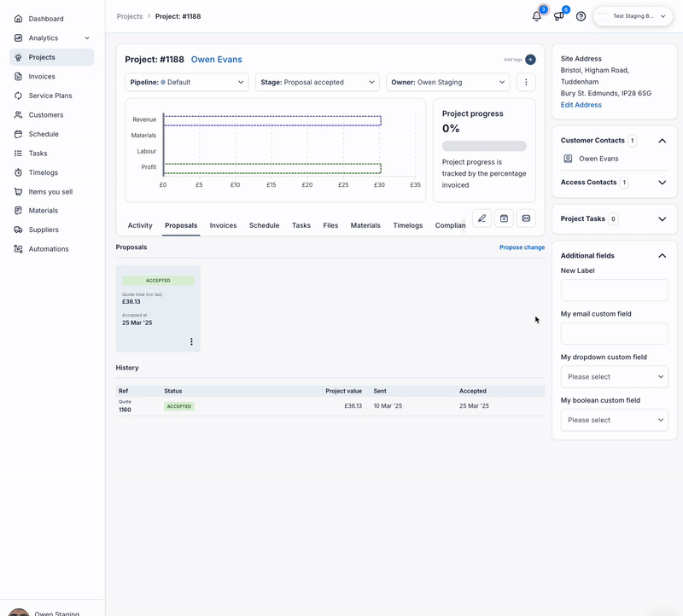683x616 pixels.
Task: Open the Pipeline dropdown
Action: click(186, 83)
